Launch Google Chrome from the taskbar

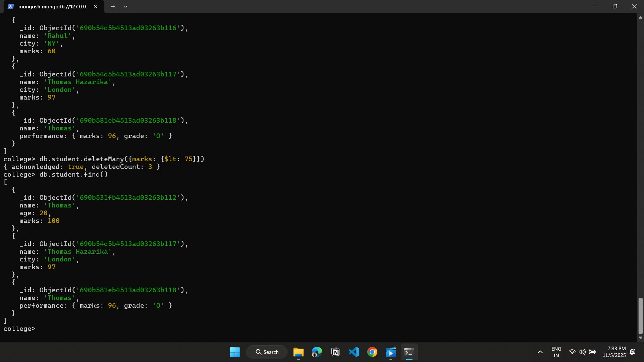click(372, 352)
